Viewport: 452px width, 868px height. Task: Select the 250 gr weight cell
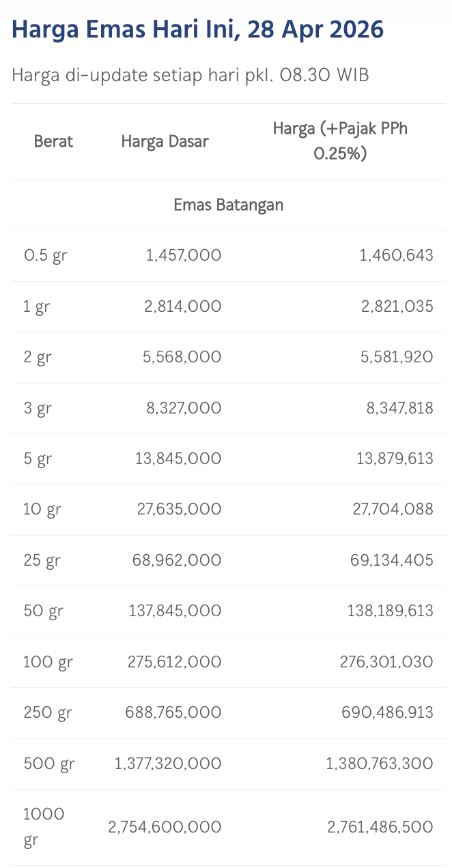[47, 712]
